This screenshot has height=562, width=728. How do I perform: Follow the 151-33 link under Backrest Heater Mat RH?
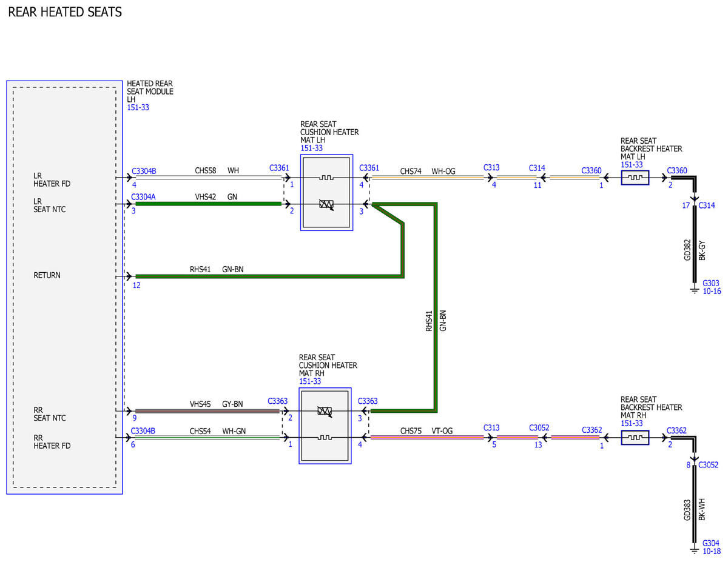(632, 424)
